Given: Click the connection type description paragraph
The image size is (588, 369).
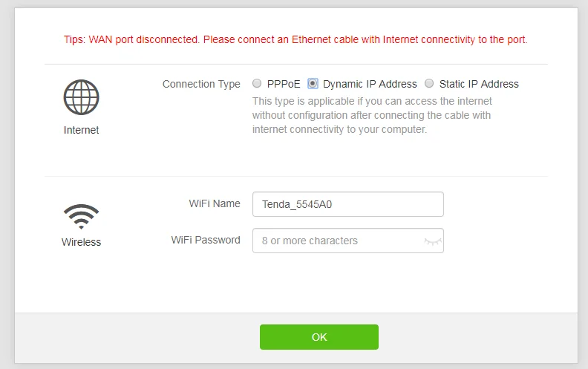Looking at the screenshot, I should pyautogui.click(x=371, y=115).
